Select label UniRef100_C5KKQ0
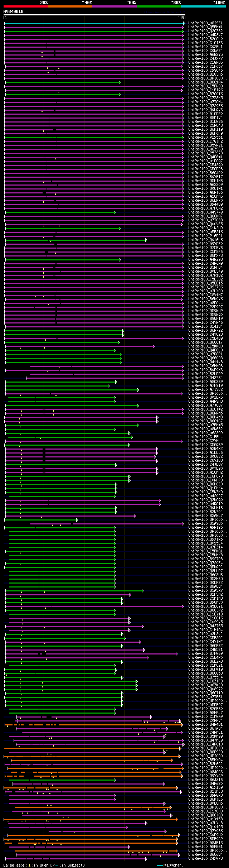The width and height of the screenshot is (229, 868). pos(205,346)
